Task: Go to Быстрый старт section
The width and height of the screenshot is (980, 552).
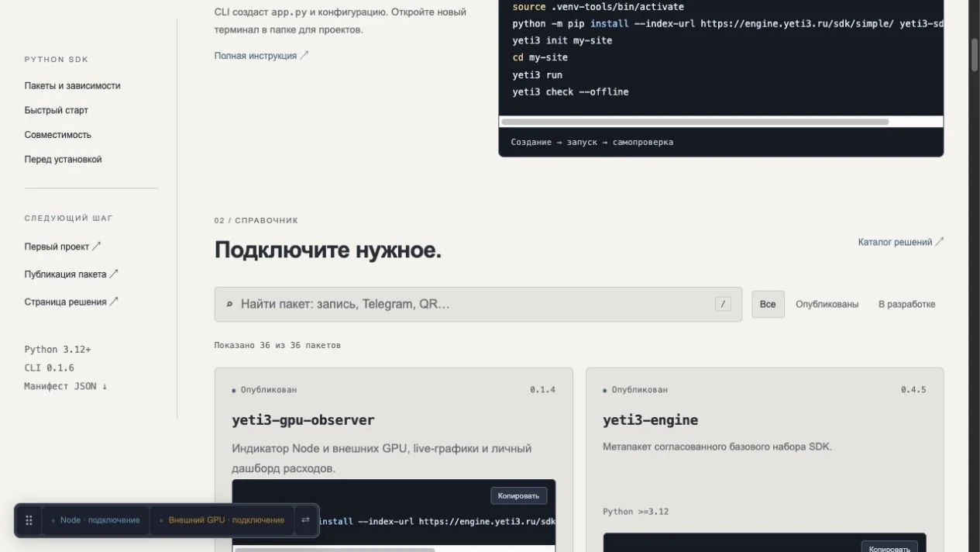Action: click(56, 110)
